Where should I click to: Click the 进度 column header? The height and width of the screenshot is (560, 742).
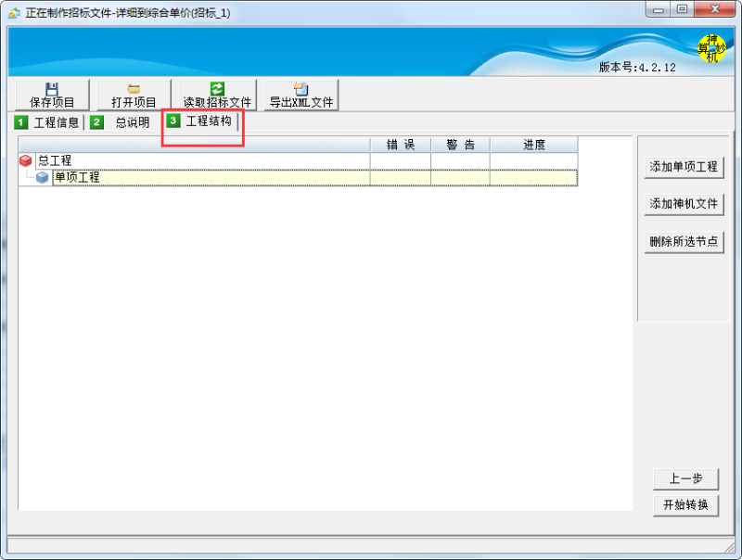coord(533,146)
